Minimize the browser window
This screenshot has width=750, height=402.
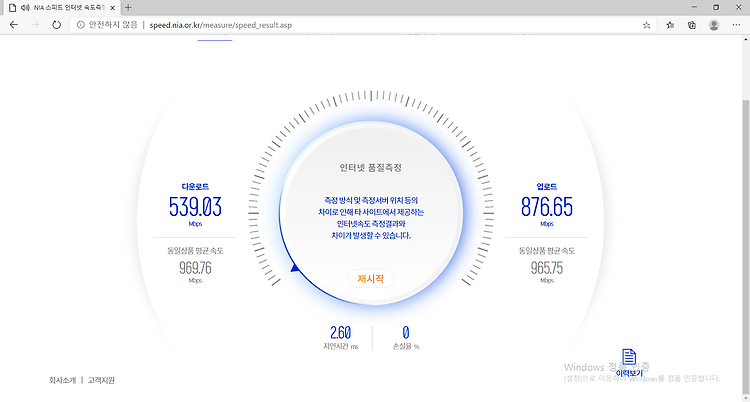point(694,8)
